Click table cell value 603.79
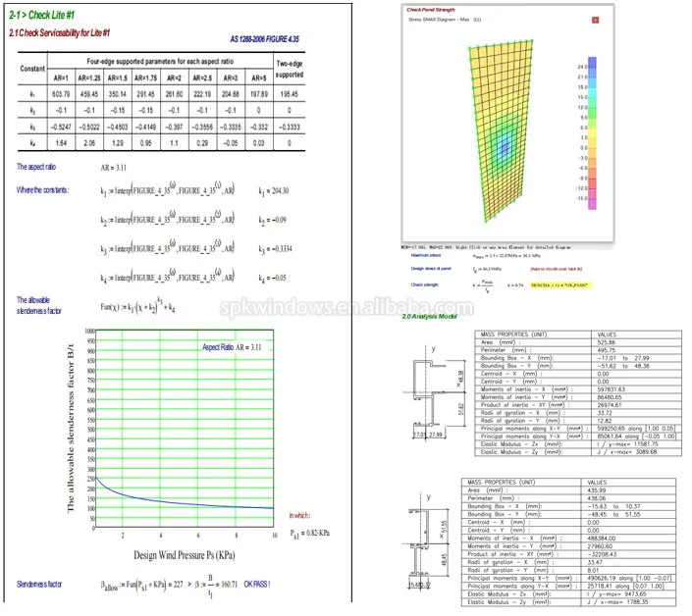The image size is (692, 616). pos(61,94)
